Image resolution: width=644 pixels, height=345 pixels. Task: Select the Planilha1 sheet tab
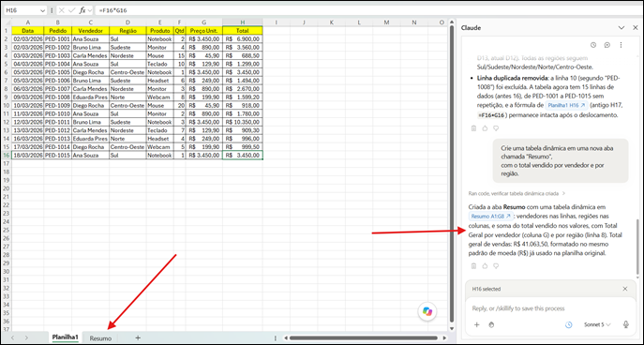point(65,337)
